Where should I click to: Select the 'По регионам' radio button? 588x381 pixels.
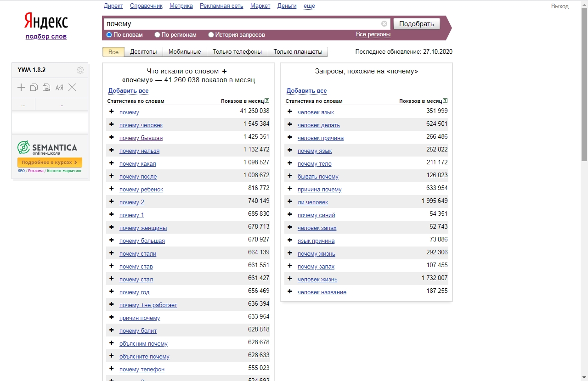click(x=157, y=34)
